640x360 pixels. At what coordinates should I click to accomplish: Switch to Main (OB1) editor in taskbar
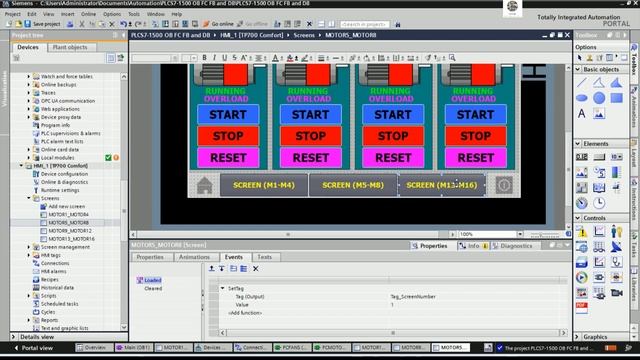click(133, 348)
